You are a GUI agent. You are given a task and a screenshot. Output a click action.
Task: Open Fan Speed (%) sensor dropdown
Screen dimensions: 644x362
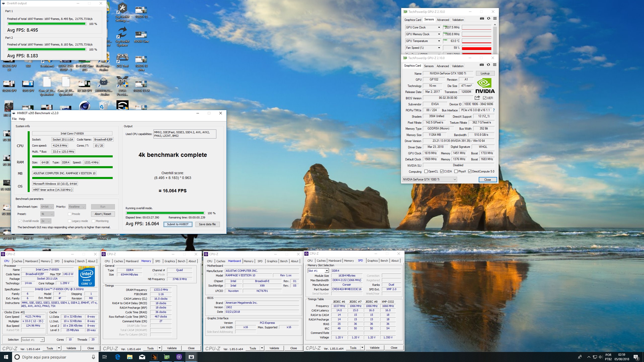[439, 48]
